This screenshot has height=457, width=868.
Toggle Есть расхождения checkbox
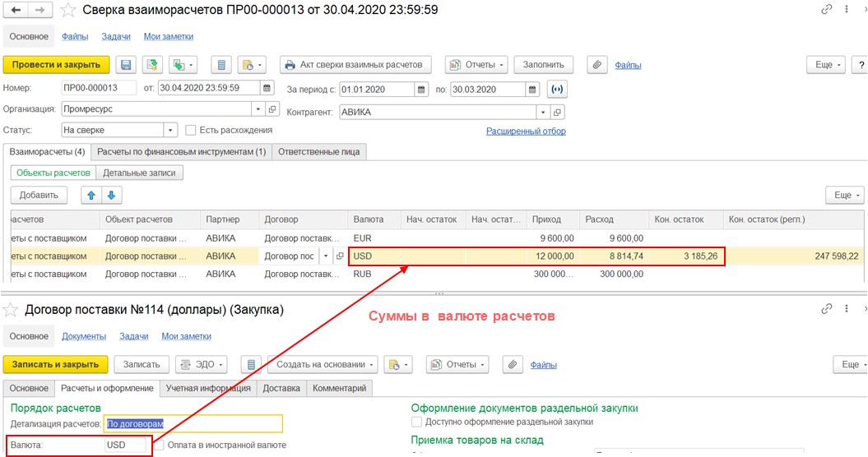[x=191, y=130]
